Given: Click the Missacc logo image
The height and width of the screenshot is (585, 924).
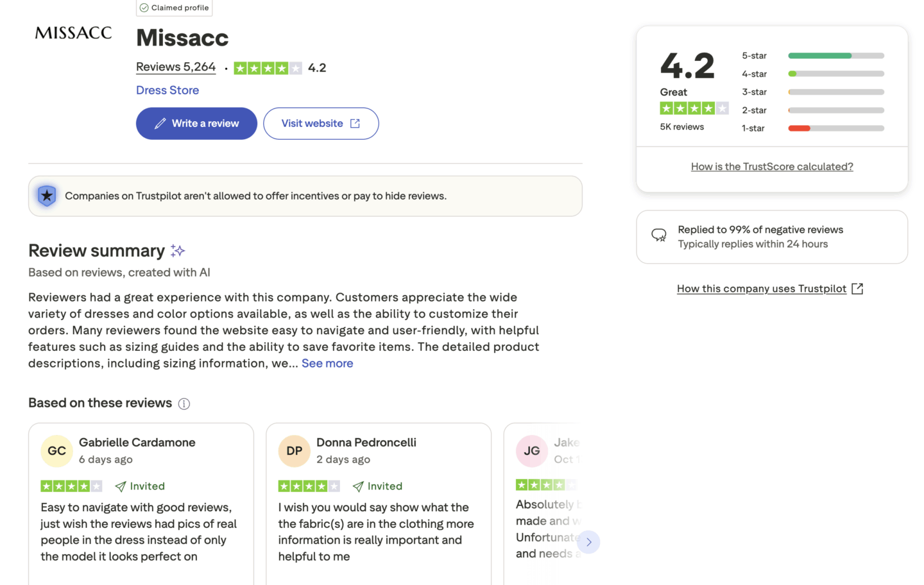Looking at the screenshot, I should (73, 33).
